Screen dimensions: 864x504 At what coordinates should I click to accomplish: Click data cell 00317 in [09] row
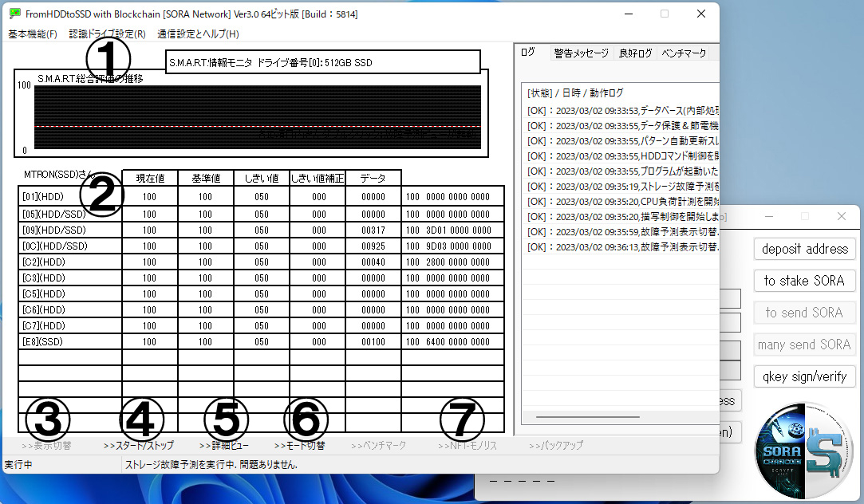[373, 230]
